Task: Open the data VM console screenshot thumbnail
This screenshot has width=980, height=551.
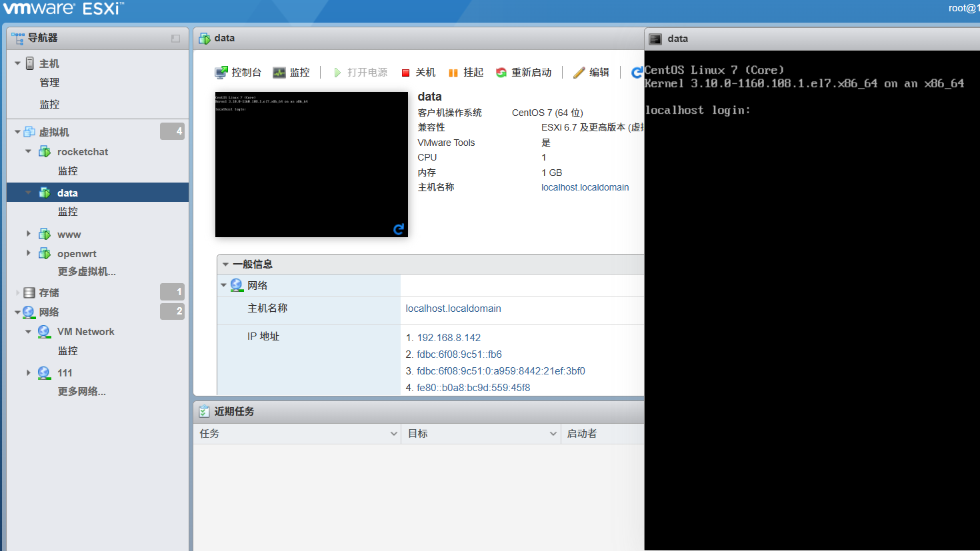Action: (x=311, y=165)
